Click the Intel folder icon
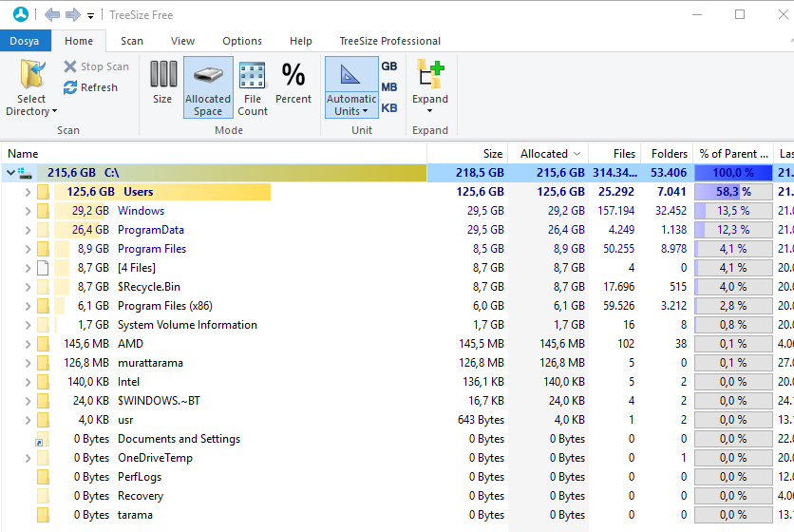Viewport: 794px width, 532px height. point(43,382)
